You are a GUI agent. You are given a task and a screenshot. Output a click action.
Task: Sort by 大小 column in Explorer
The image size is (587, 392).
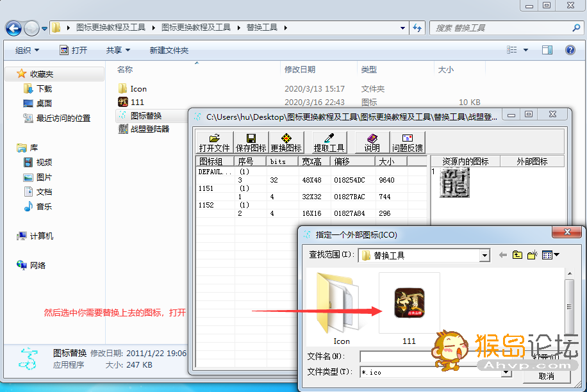[445, 69]
